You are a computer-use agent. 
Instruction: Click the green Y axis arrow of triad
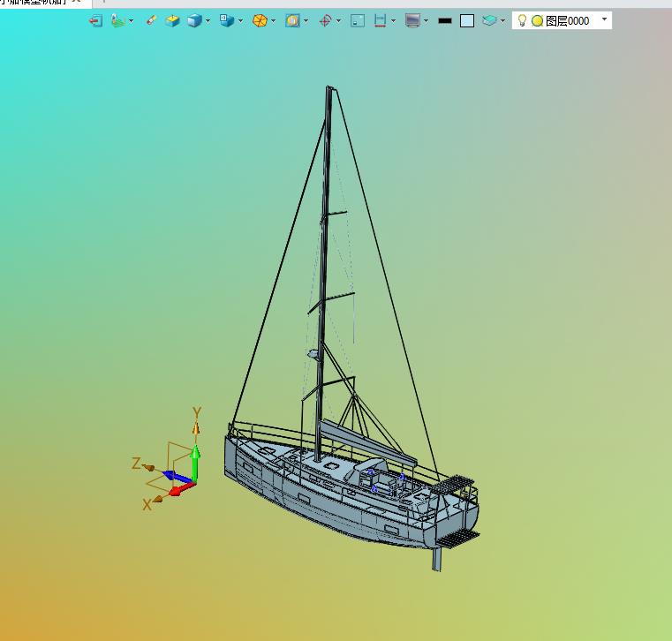195,464
